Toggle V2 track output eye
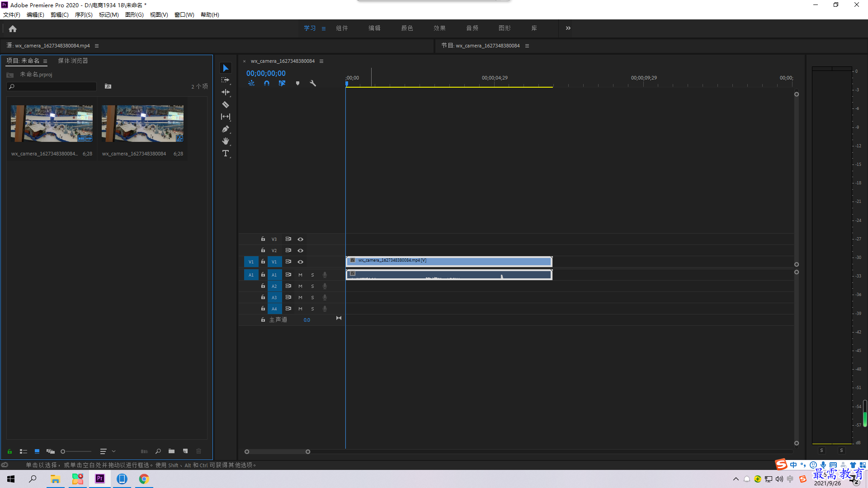Screen dimensions: 868x488 (x=300, y=250)
